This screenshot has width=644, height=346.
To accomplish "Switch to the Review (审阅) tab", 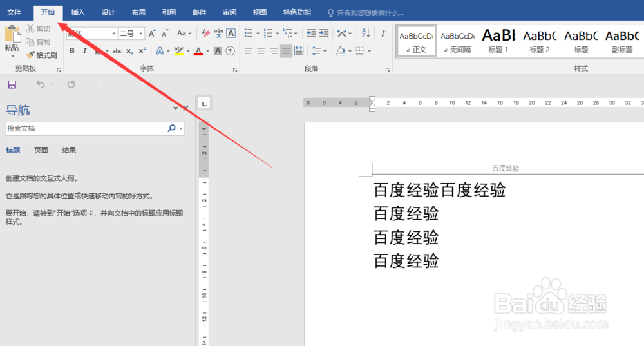I will (x=230, y=12).
